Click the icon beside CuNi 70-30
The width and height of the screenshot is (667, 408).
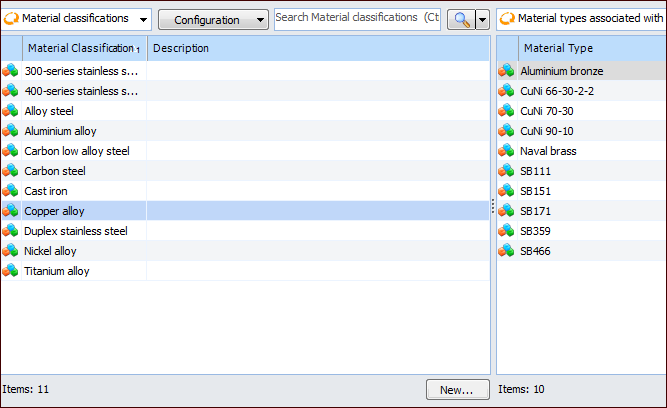tap(506, 111)
